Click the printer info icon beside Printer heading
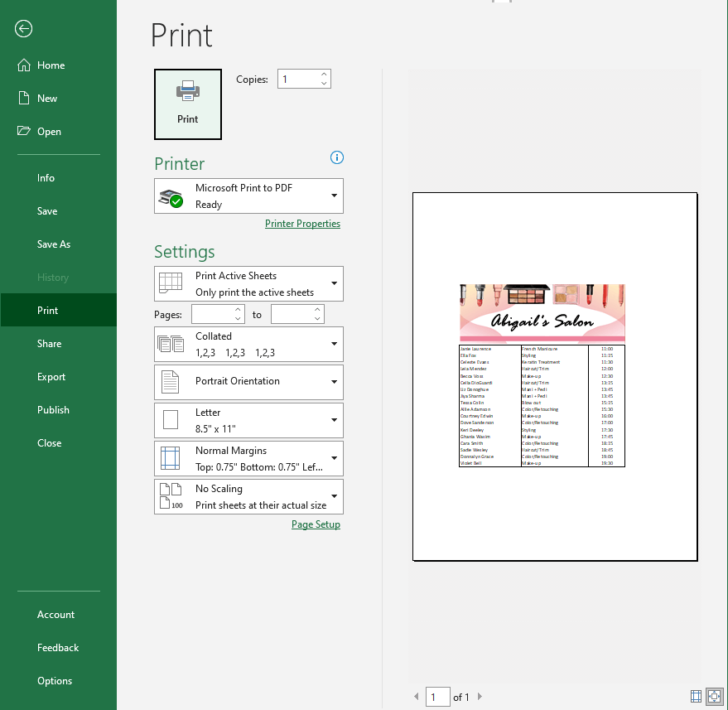Screen dimensions: 728x710 point(336,157)
